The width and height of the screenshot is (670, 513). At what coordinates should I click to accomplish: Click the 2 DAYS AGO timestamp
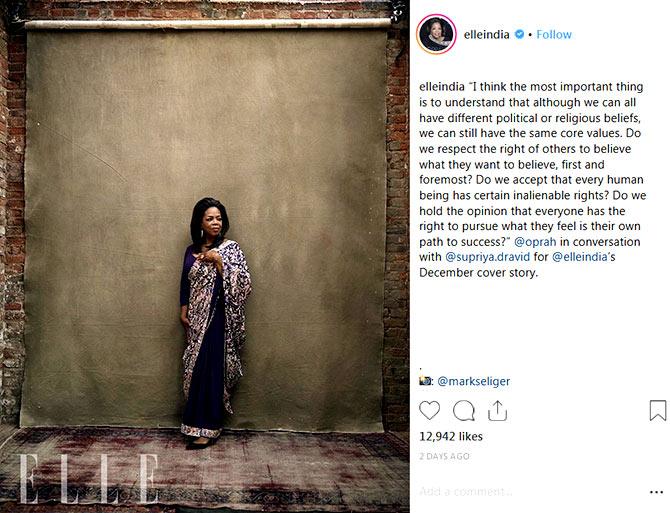click(x=444, y=456)
